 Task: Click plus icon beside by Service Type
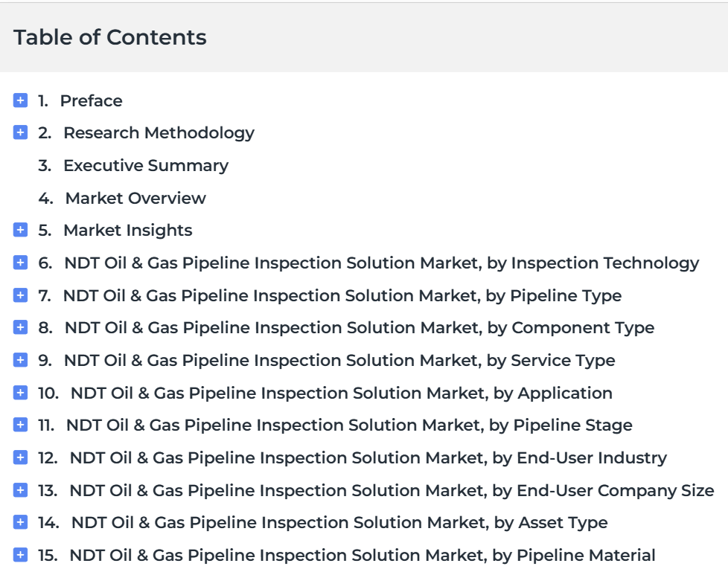point(20,360)
